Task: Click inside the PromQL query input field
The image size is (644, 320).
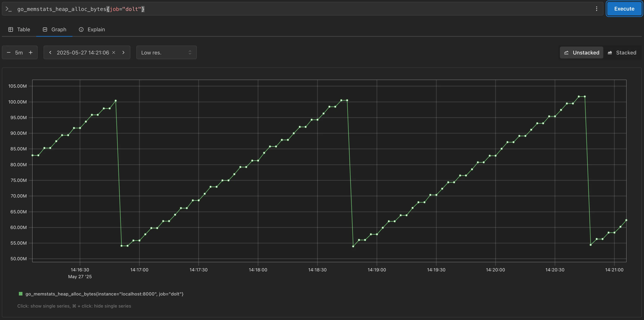Action: tap(225, 9)
